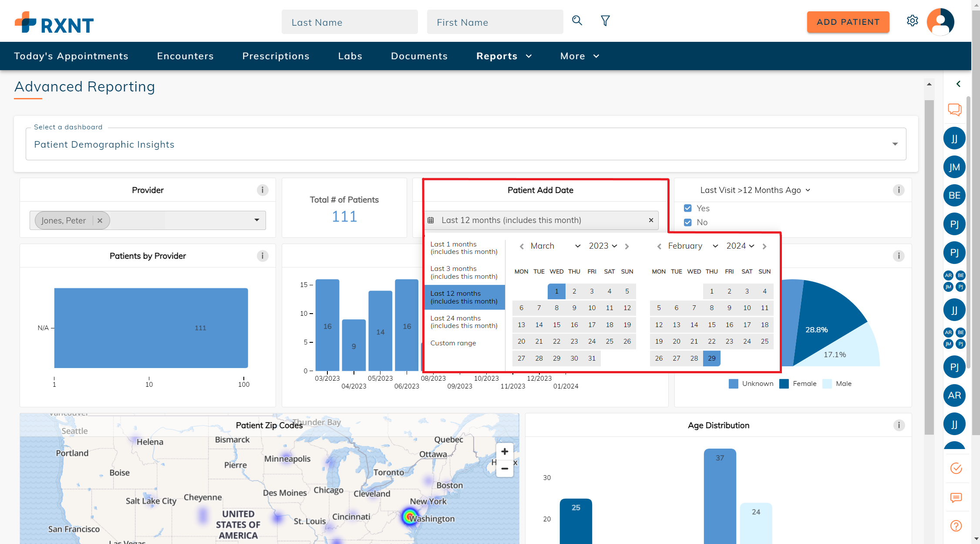Zoom in on the Patient Zip Codes map
980x544 pixels.
click(505, 452)
